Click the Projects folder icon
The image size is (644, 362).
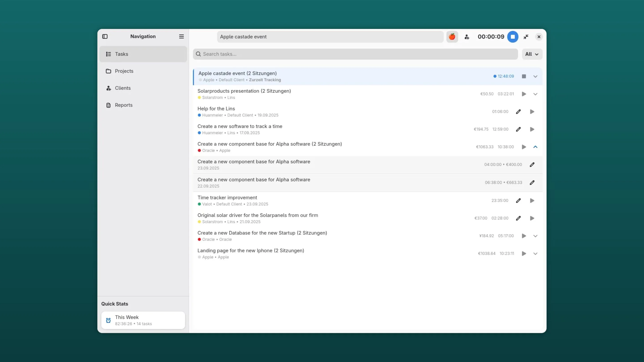(108, 71)
